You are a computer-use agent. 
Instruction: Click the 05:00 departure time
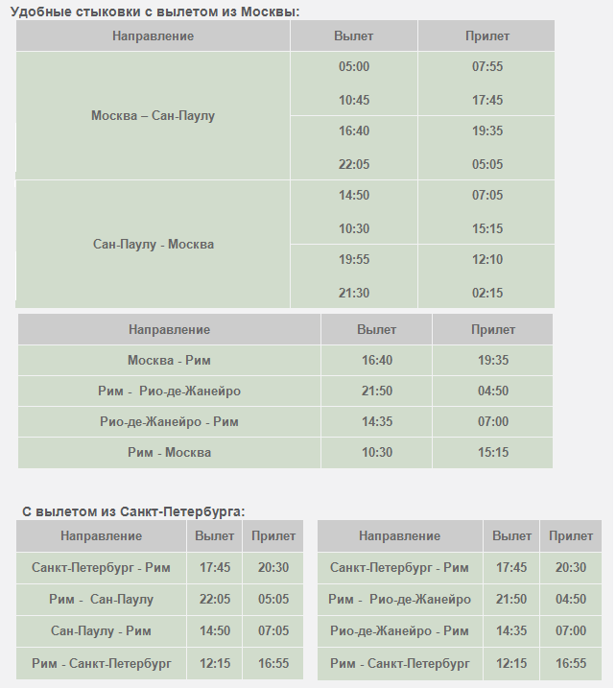(354, 67)
